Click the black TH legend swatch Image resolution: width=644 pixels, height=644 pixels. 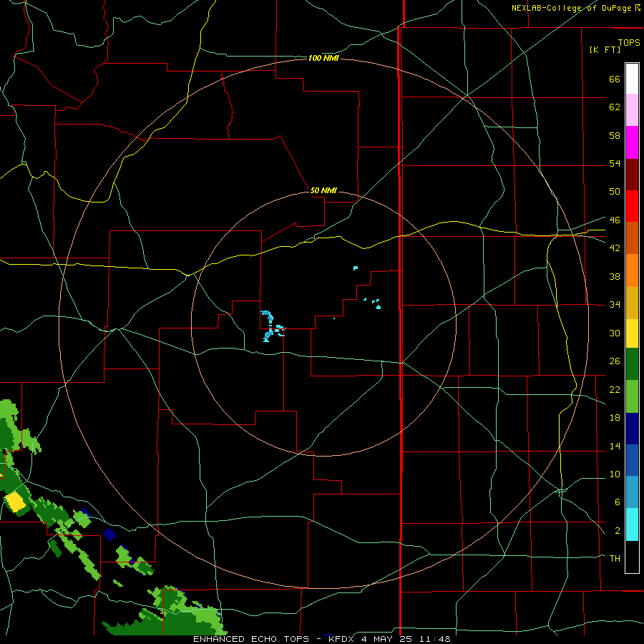632,557
